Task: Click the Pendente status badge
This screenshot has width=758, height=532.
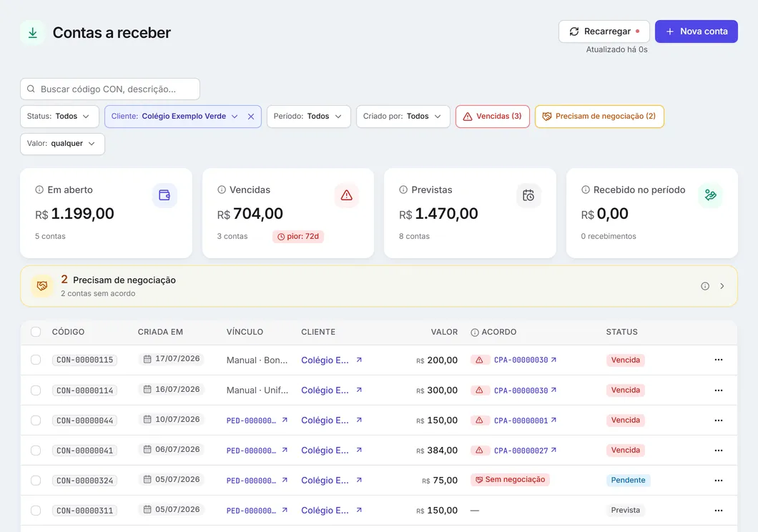Action: click(628, 481)
